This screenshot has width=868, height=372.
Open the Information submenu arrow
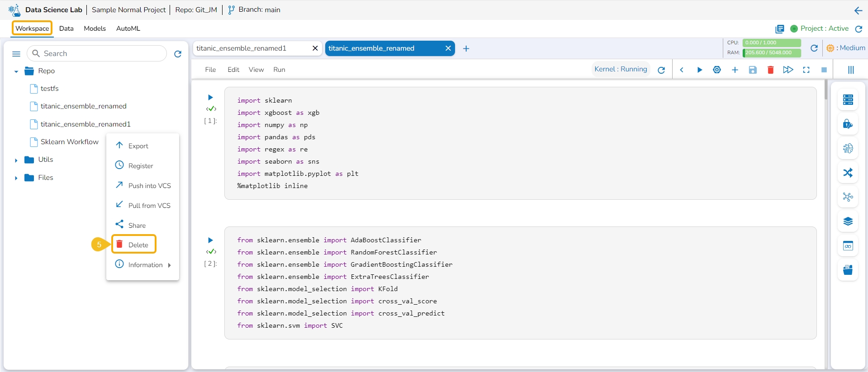point(169,265)
